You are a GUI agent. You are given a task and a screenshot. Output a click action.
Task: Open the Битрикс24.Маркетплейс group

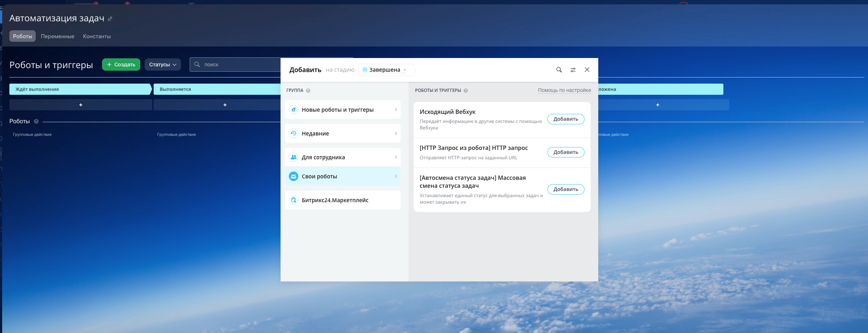coord(343,200)
